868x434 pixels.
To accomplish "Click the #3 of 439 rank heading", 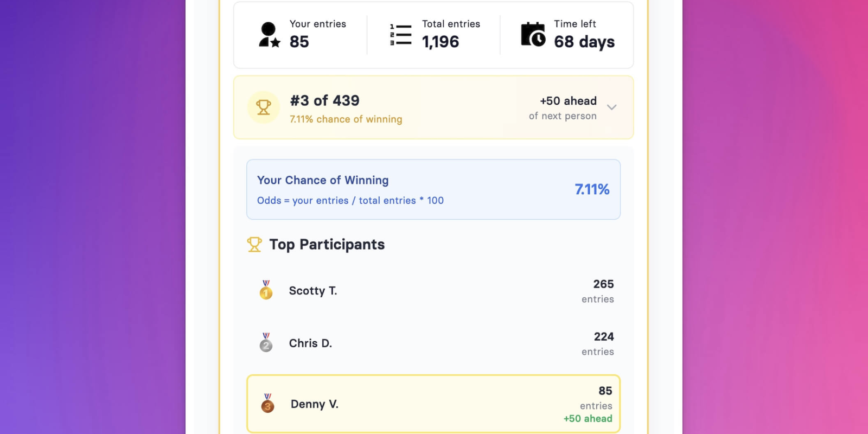I will pos(324,101).
